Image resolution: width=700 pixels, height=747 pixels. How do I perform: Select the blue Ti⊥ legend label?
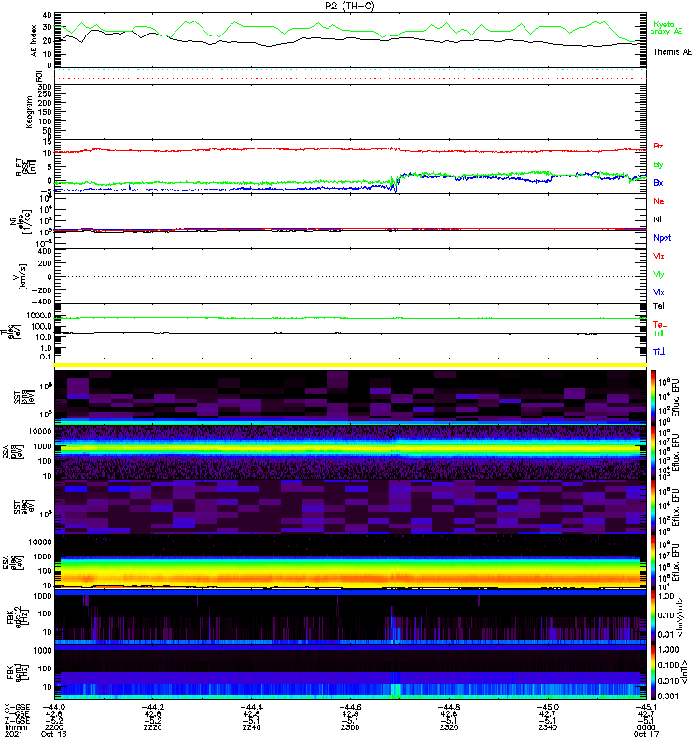[x=659, y=352]
